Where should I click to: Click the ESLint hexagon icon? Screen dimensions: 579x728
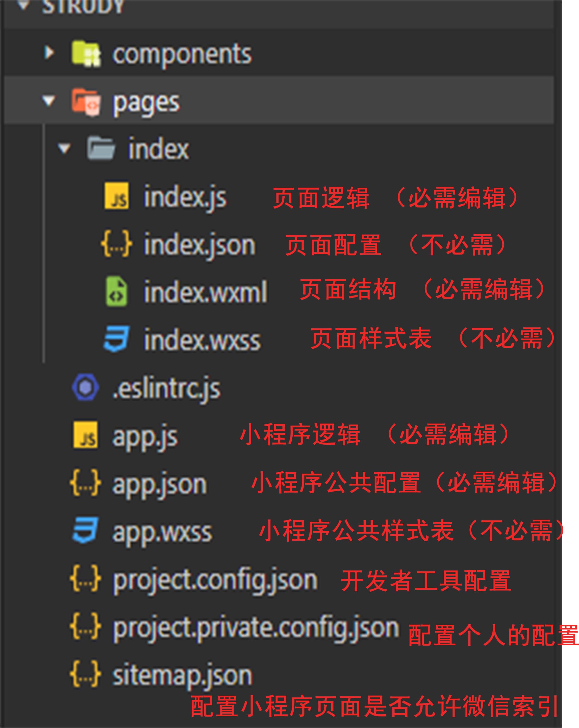click(85, 387)
